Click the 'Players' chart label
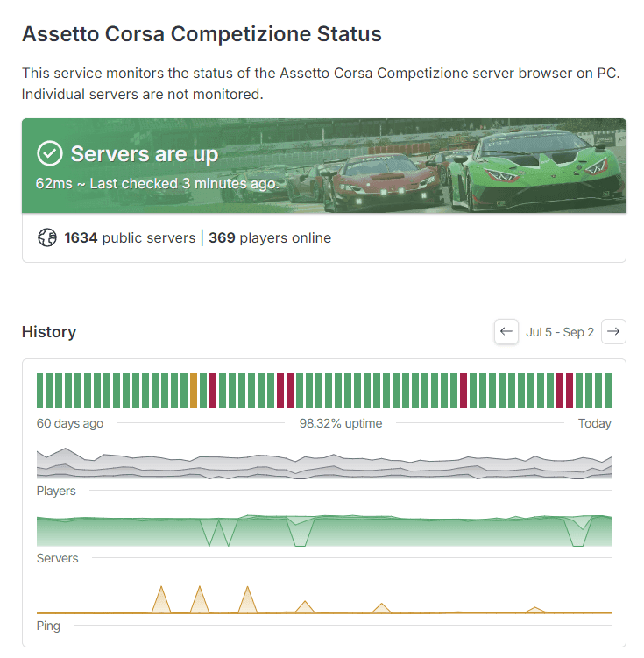 coord(56,491)
